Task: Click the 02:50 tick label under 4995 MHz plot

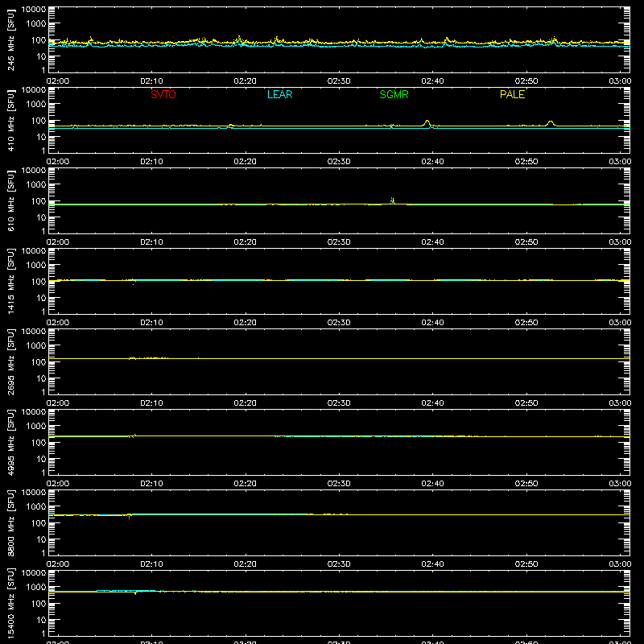Action: (x=526, y=484)
